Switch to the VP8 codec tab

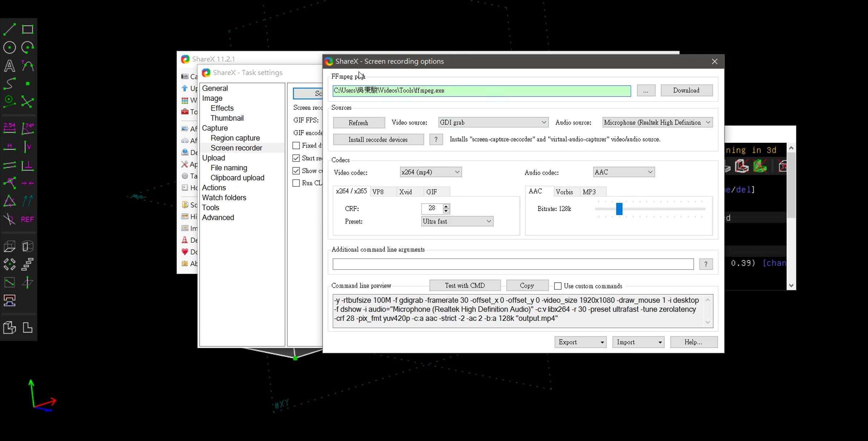point(378,192)
